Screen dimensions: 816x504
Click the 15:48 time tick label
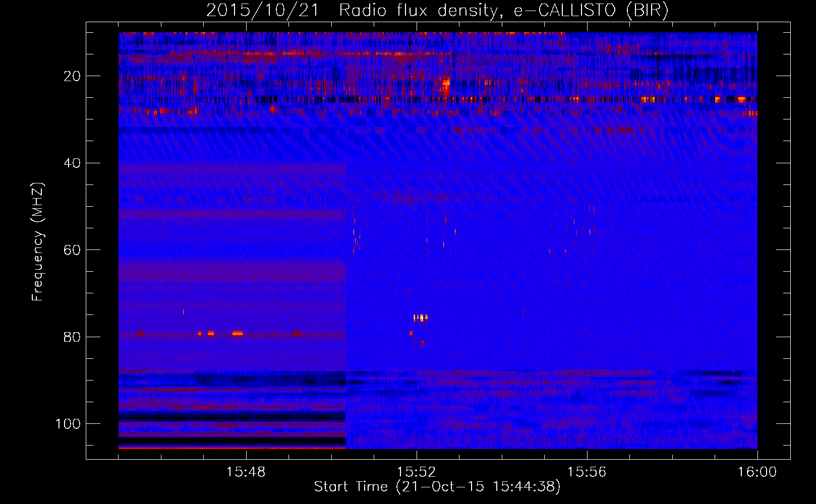(246, 472)
